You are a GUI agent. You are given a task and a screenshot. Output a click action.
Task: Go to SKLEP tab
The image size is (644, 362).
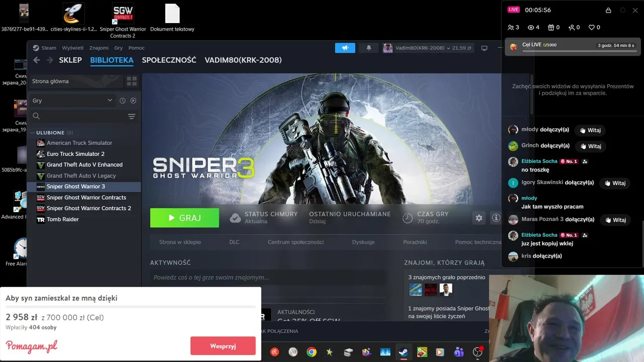pyautogui.click(x=70, y=60)
